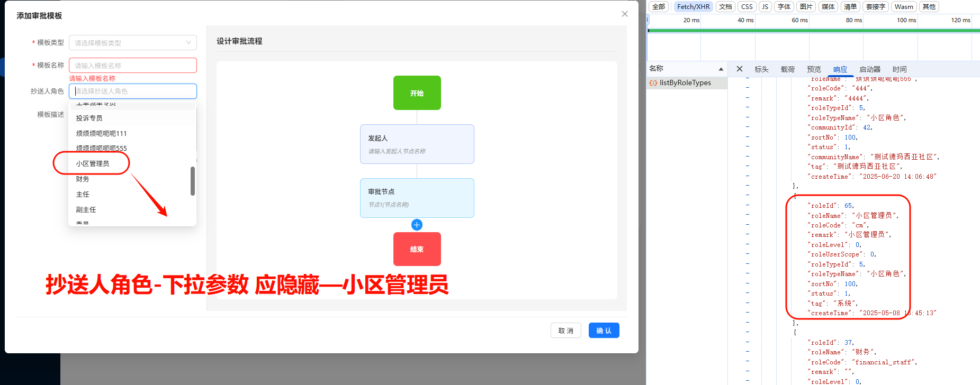The height and width of the screenshot is (385, 980).
Task: Choose 投诉专员 in the dropdown list
Action: coord(89,118)
